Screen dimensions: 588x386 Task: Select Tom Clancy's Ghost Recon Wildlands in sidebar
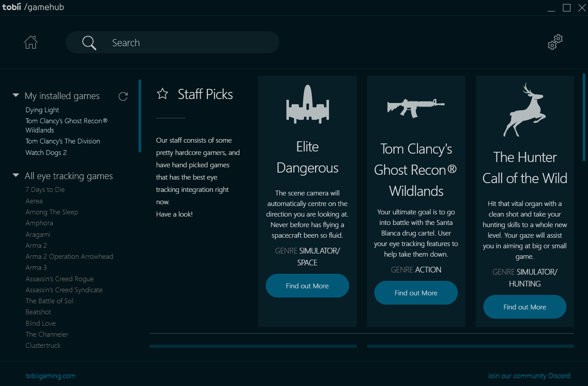(x=66, y=125)
